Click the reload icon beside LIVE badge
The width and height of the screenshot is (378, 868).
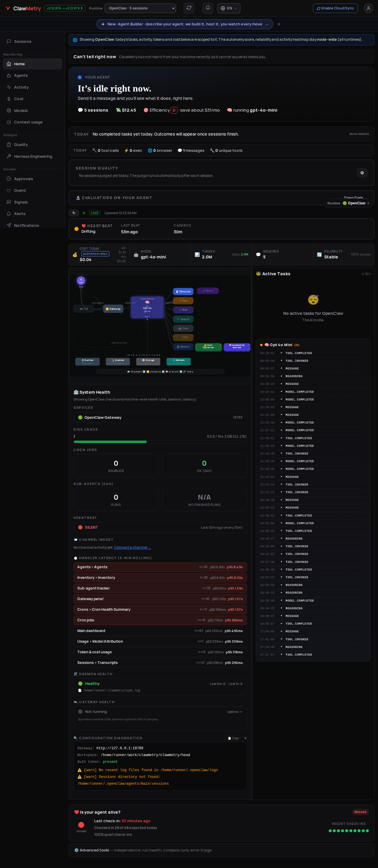tap(74, 213)
